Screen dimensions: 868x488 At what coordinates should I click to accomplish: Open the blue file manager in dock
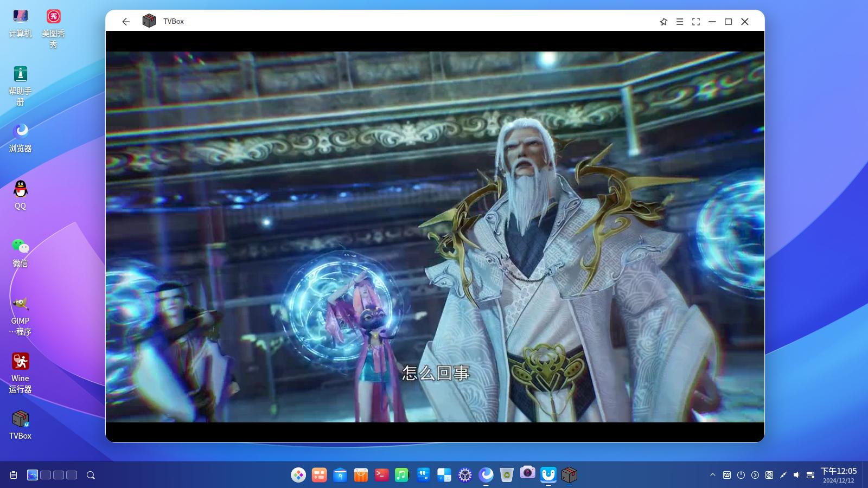pos(340,475)
